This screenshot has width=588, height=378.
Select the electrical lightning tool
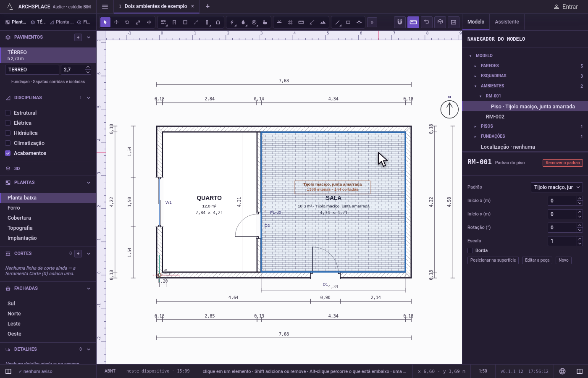(x=232, y=22)
